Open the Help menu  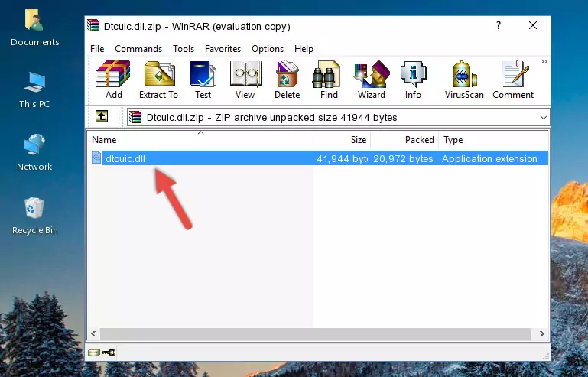[x=304, y=49]
